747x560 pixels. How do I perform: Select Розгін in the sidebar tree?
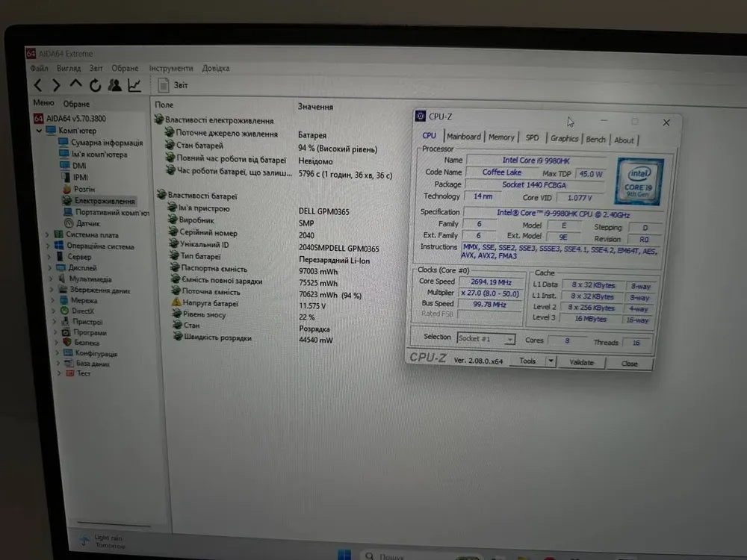tap(84, 190)
